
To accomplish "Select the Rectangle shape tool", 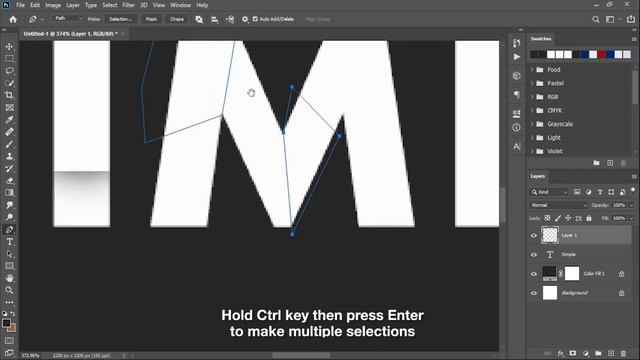I will tap(9, 266).
